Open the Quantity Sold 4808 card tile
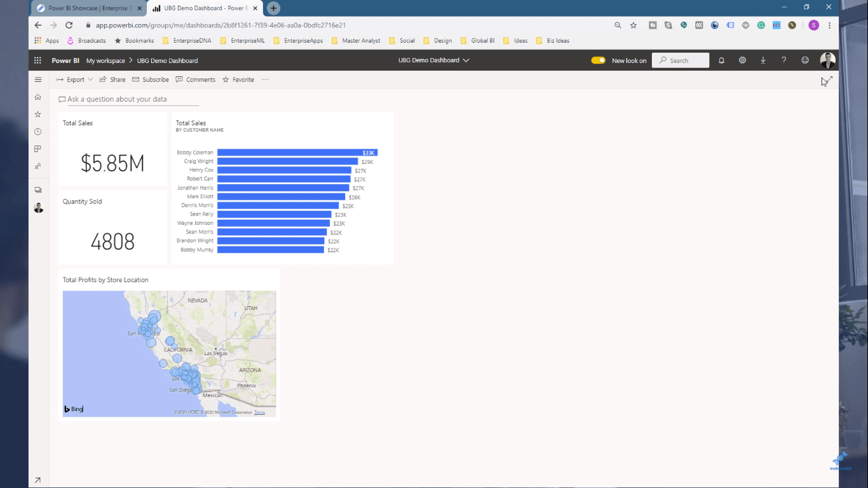Image resolution: width=868 pixels, height=488 pixels. pyautogui.click(x=112, y=227)
